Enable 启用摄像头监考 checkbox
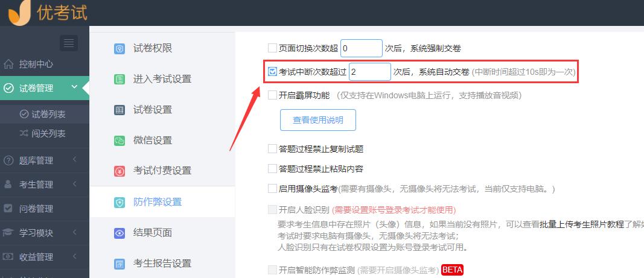644x278 pixels. (x=272, y=189)
